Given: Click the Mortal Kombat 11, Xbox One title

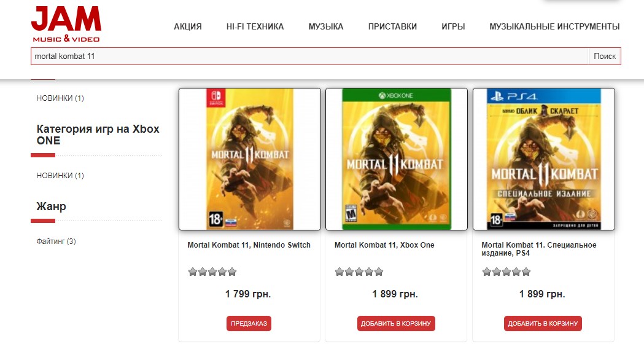Looking at the screenshot, I should [x=384, y=245].
